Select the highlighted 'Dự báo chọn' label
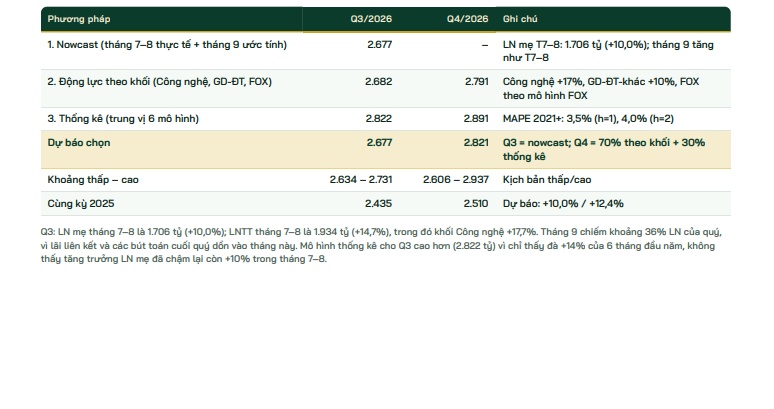Image resolution: width=774 pixels, height=409 pixels. tap(79, 143)
